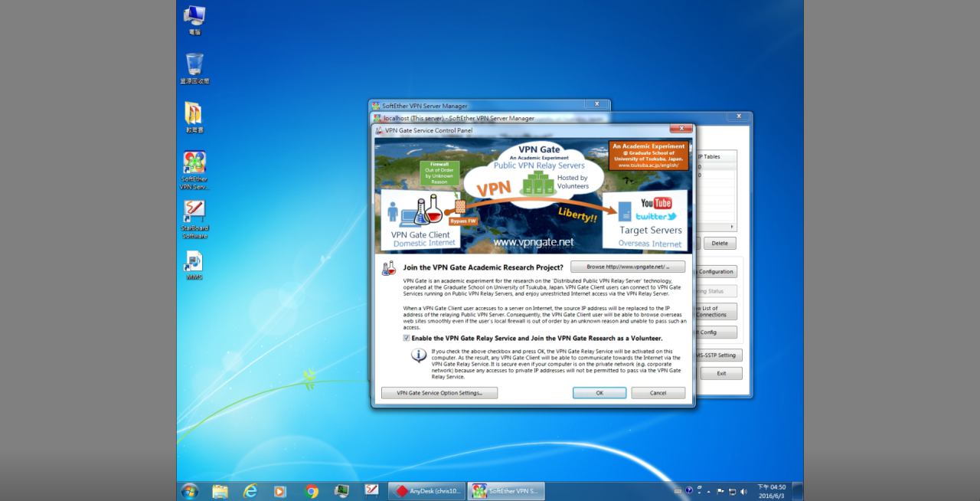Image resolution: width=980 pixels, height=501 pixels.
Task: Open Action Center flag icon
Action: (x=720, y=491)
